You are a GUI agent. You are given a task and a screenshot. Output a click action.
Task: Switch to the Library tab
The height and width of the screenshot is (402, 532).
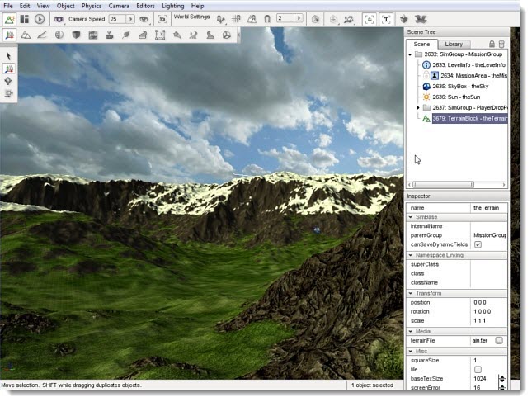coord(453,44)
